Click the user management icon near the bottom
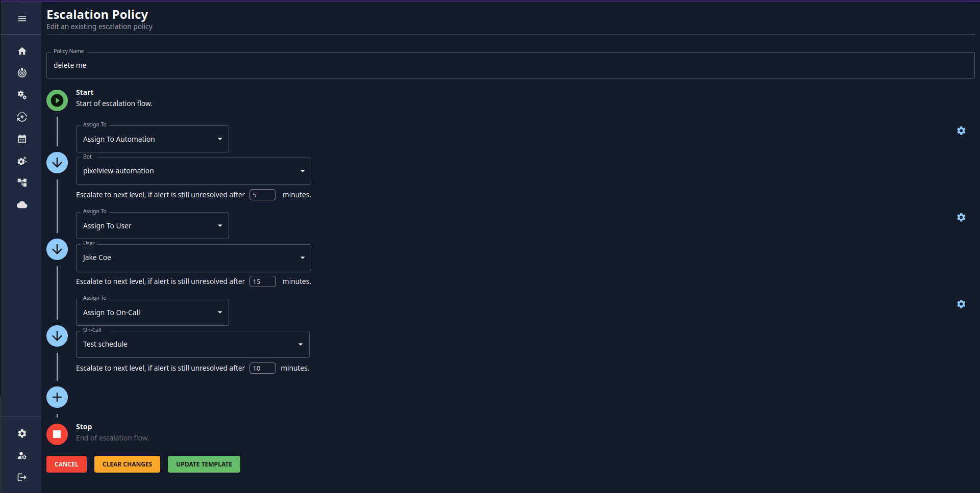This screenshot has width=980, height=493. (x=22, y=456)
